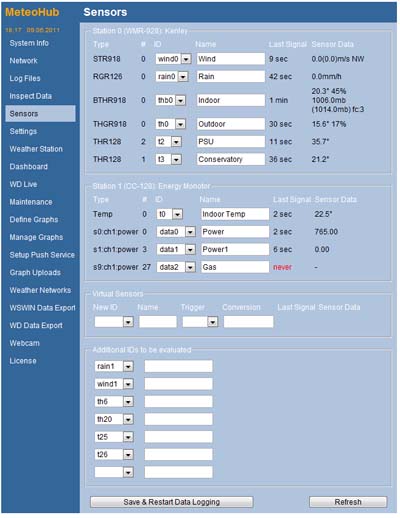Click text field beside rain1

pyautogui.click(x=179, y=366)
